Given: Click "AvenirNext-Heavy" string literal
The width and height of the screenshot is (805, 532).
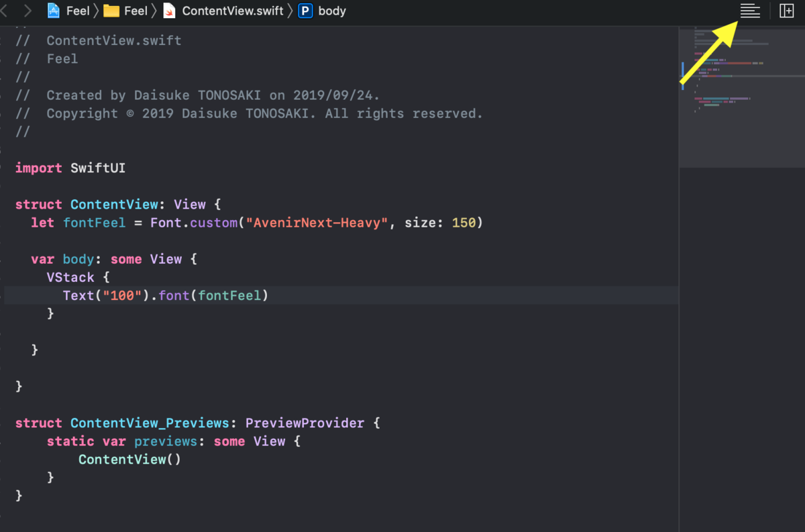Looking at the screenshot, I should click(x=317, y=222).
